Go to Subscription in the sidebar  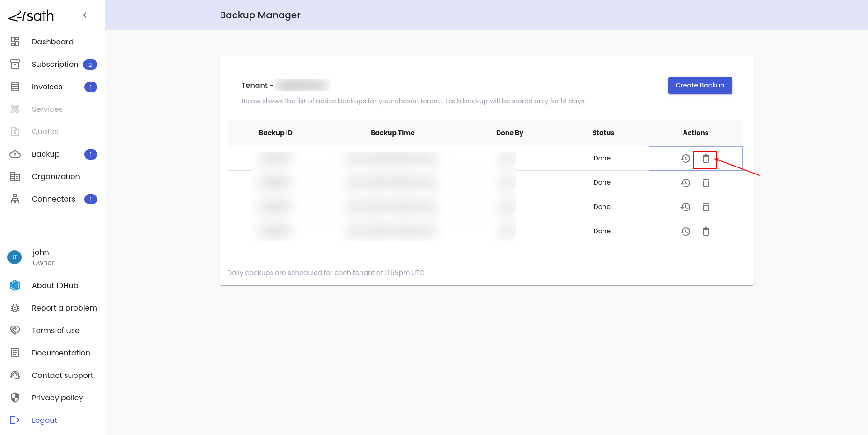click(55, 65)
